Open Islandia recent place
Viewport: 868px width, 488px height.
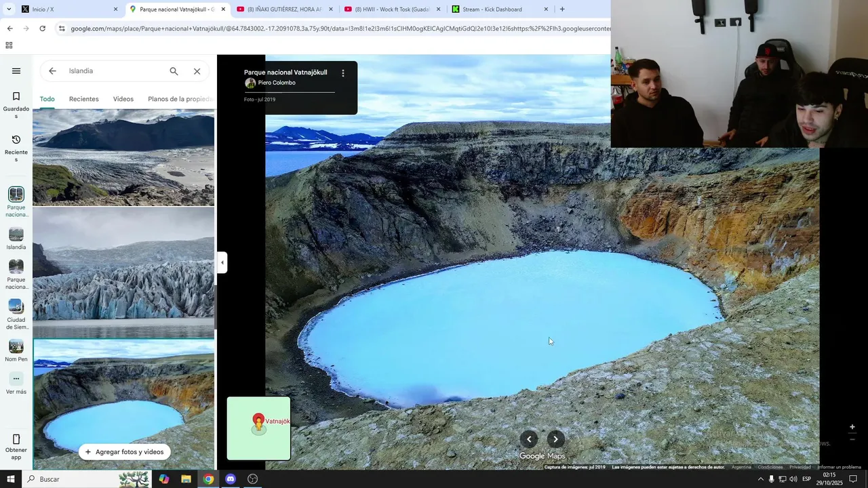(16, 239)
